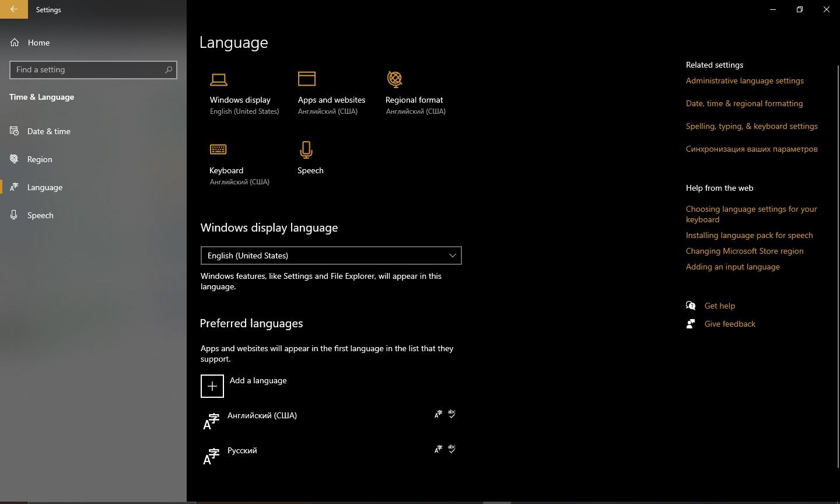The image size is (840, 504).
Task: Click the Русский language icon
Action: point(211,456)
